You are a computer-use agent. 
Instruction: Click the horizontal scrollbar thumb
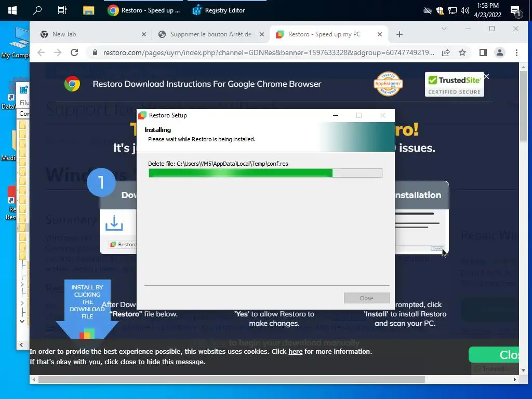(231, 379)
